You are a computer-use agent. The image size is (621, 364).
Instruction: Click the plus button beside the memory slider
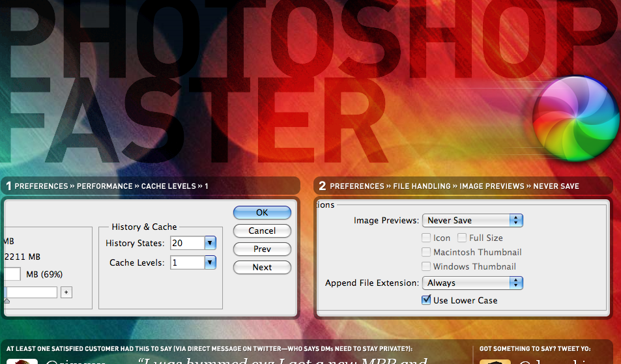click(66, 293)
